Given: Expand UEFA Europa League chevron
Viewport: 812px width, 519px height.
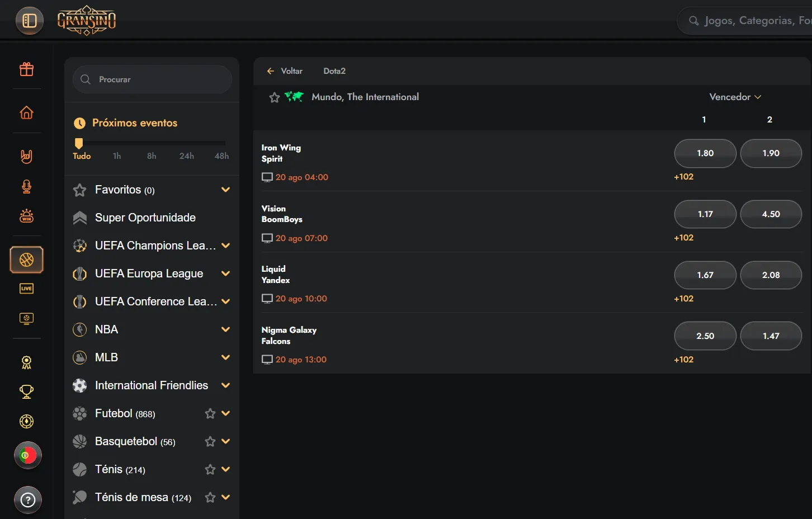Looking at the screenshot, I should pos(226,273).
